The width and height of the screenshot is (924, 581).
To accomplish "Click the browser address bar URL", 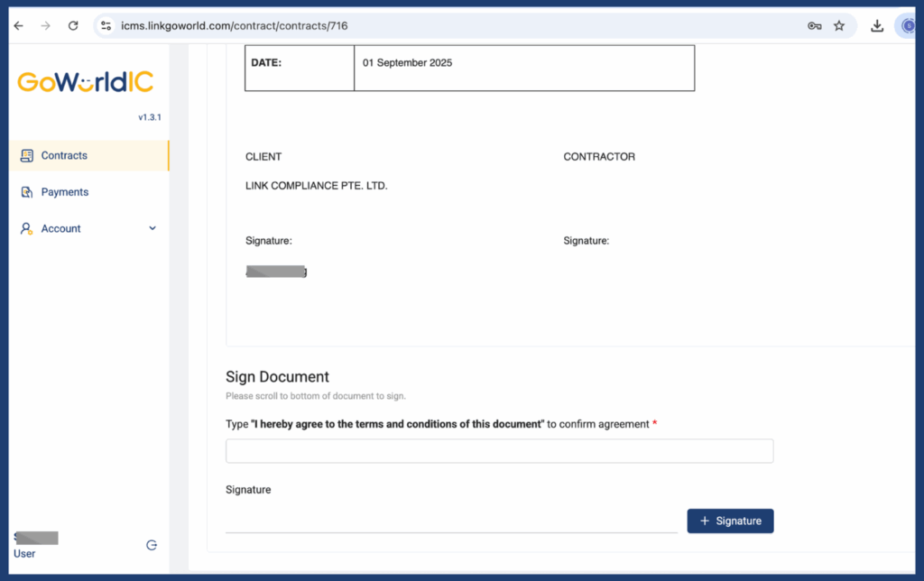I will pyautogui.click(x=235, y=26).
